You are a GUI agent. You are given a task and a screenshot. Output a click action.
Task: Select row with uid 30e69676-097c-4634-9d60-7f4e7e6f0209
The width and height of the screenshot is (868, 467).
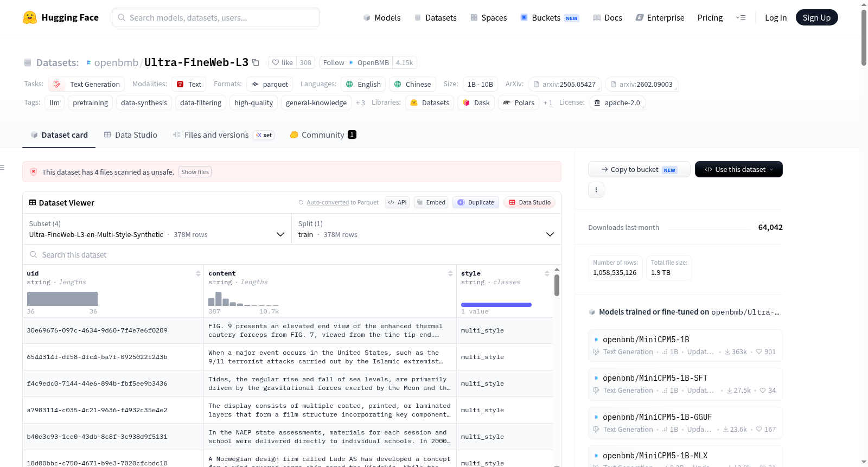288,330
